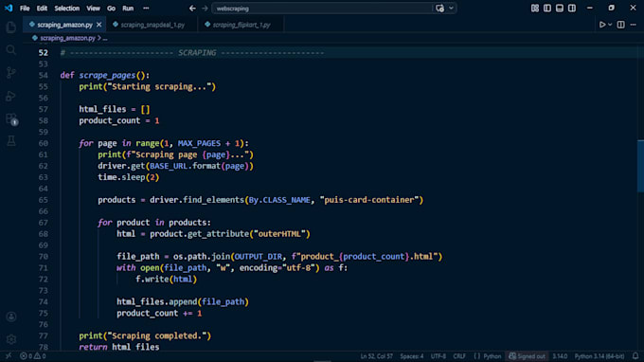
Task: Click line number 54 in the gutter
Action: 44,75
